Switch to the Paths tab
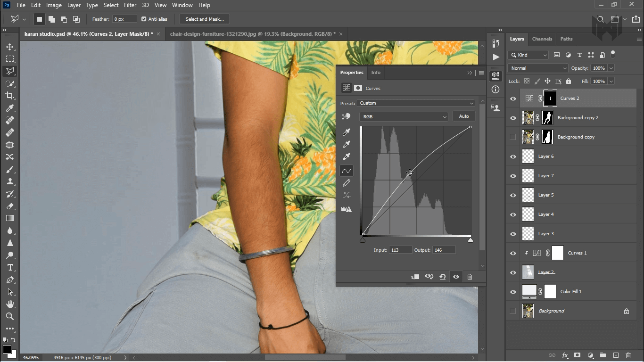This screenshot has height=362, width=644. [x=566, y=39]
